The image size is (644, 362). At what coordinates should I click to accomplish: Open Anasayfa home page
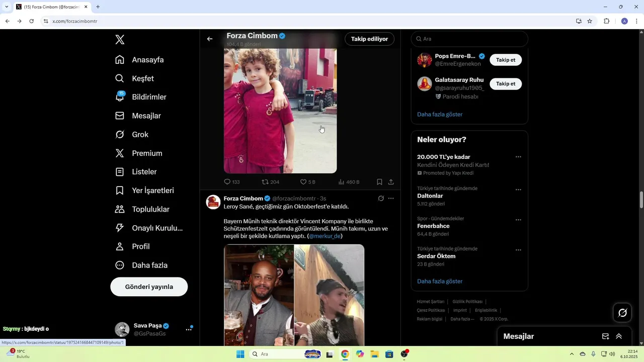click(x=140, y=60)
